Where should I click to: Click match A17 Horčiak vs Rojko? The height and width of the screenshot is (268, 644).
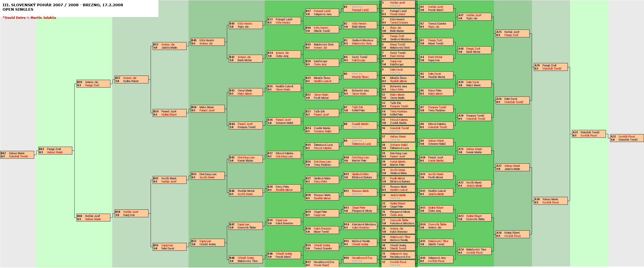474,17
